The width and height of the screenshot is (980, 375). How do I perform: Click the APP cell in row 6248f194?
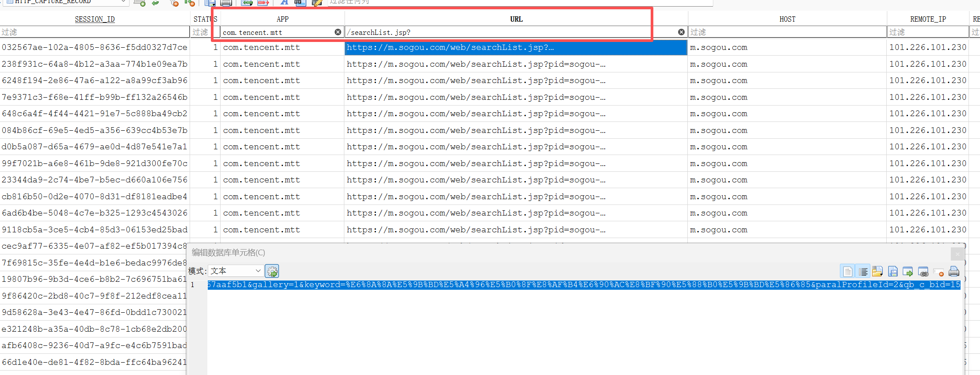point(282,80)
